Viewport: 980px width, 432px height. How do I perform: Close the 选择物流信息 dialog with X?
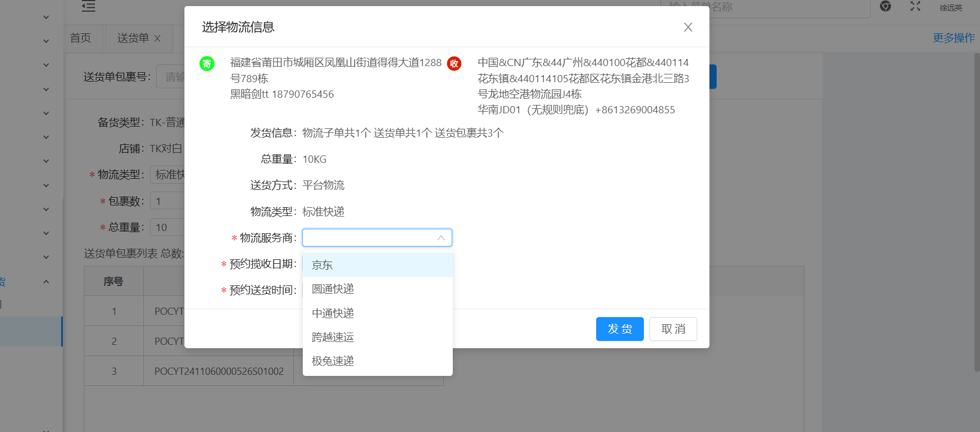point(688,27)
